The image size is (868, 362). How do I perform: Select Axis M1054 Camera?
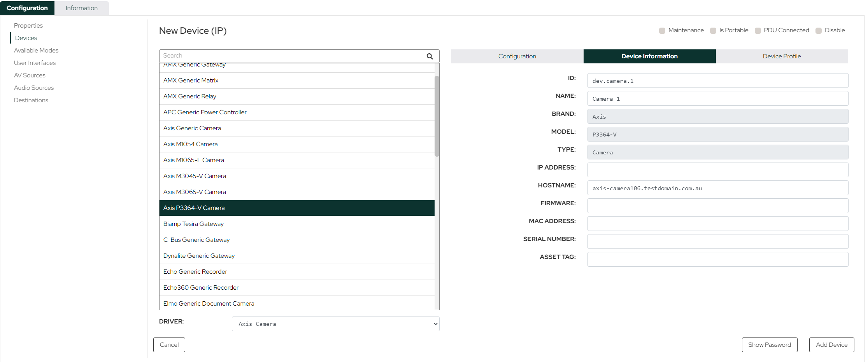(x=297, y=144)
